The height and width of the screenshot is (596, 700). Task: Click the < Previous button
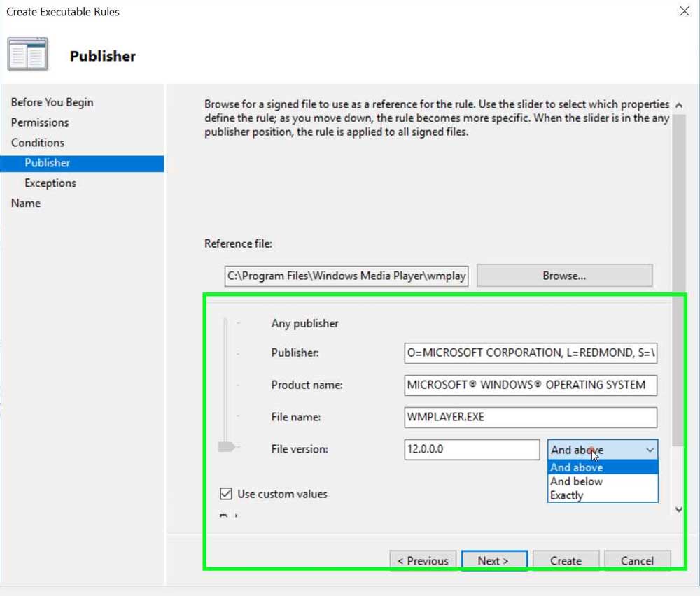coord(423,560)
